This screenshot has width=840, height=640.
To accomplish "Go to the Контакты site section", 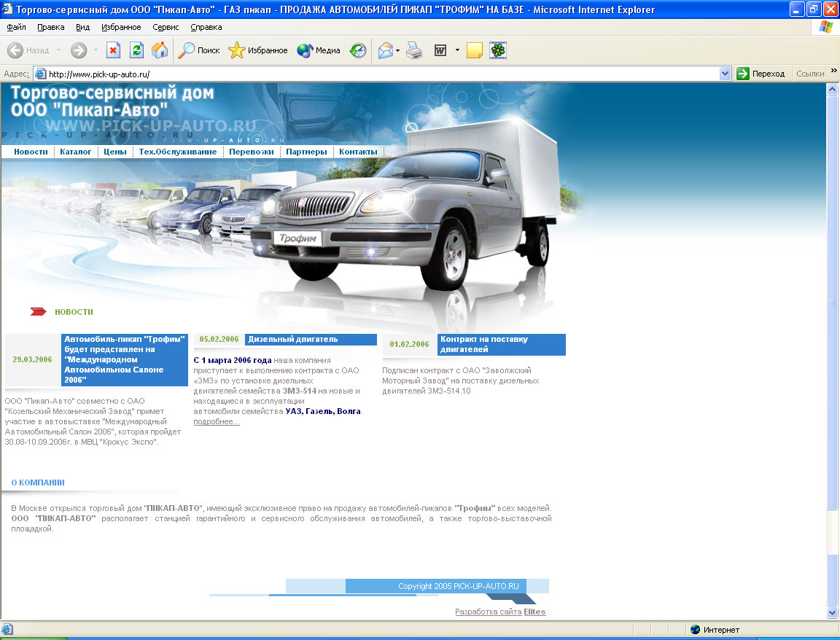I will click(358, 152).
